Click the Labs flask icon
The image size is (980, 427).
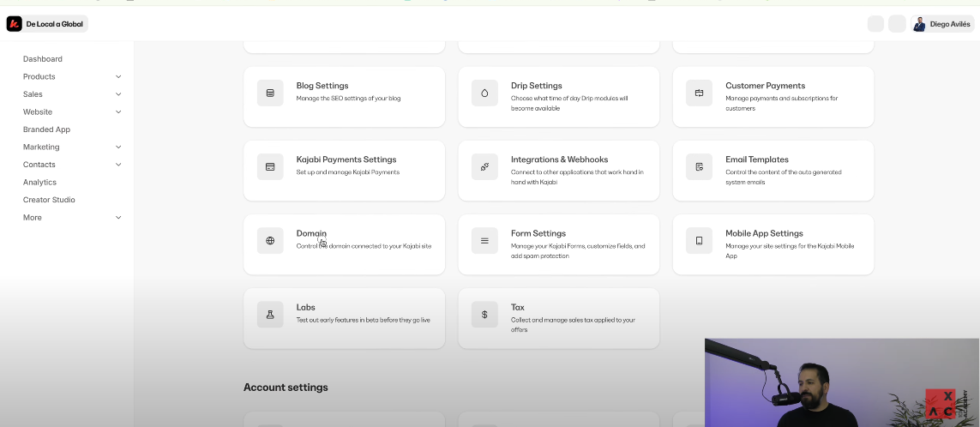coord(270,314)
